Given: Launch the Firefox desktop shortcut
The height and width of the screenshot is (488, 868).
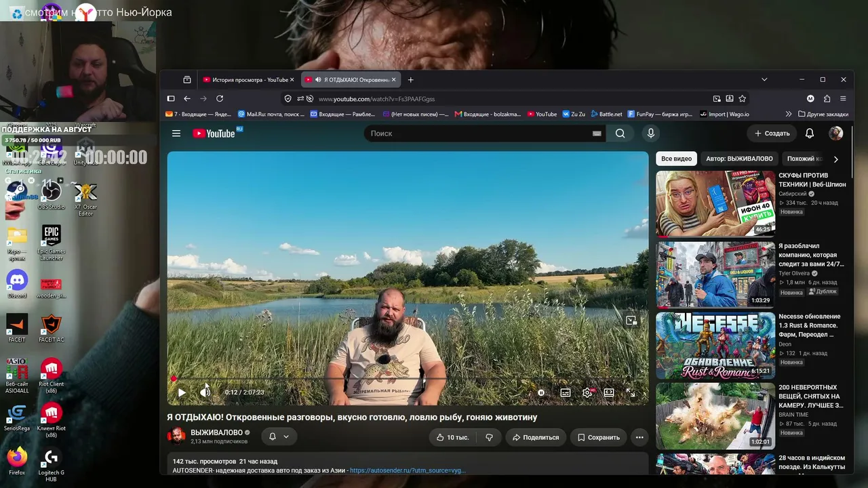Looking at the screenshot, I should coord(17,461).
